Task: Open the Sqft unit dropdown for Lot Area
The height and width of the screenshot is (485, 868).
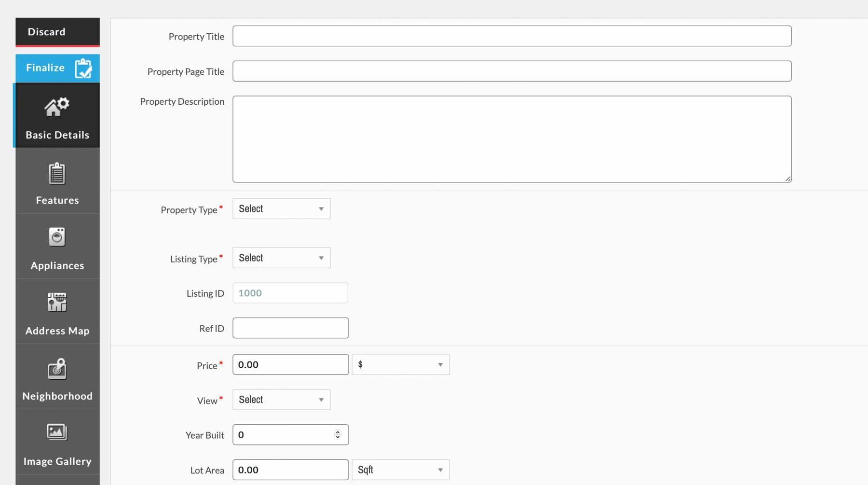Action: pyautogui.click(x=400, y=470)
